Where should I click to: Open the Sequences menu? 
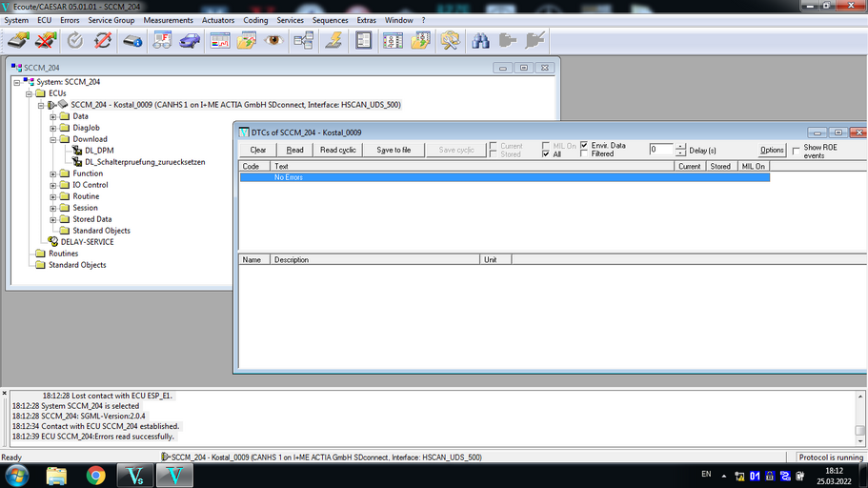(331, 20)
